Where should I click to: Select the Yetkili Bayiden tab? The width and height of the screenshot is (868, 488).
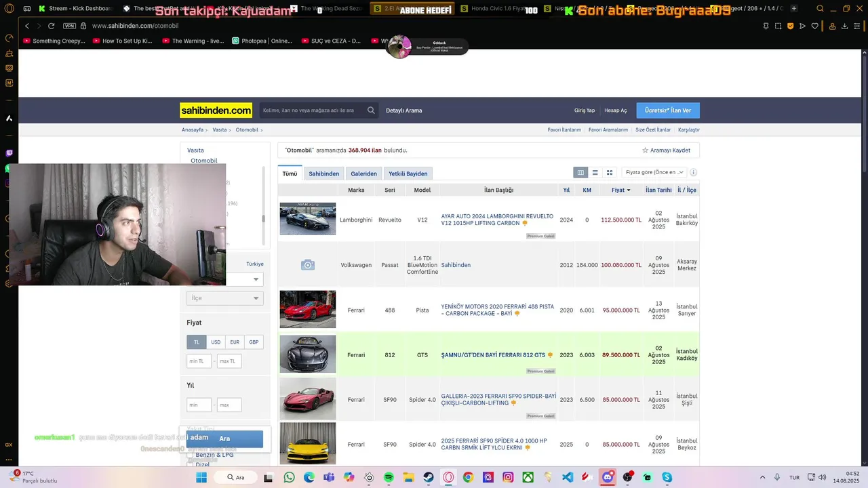pyautogui.click(x=408, y=174)
